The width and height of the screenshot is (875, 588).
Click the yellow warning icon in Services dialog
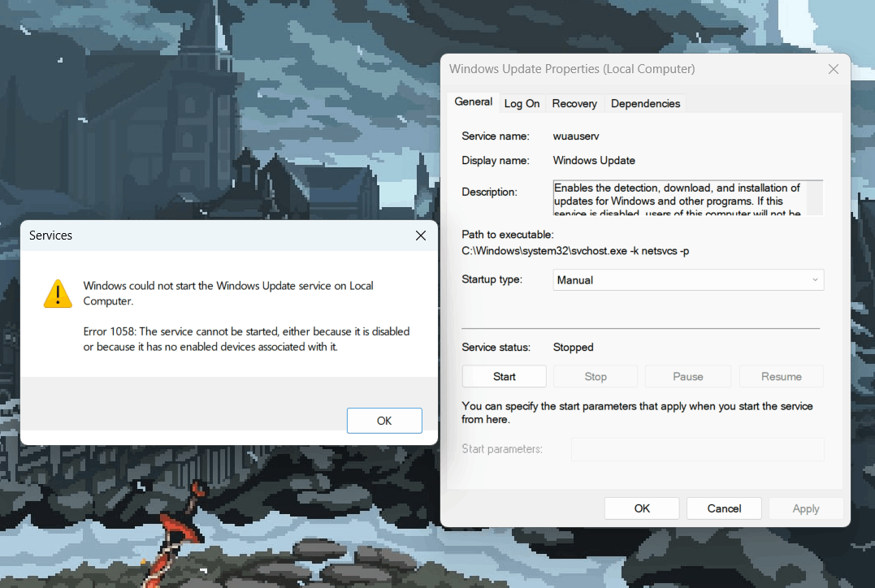pos(58,293)
